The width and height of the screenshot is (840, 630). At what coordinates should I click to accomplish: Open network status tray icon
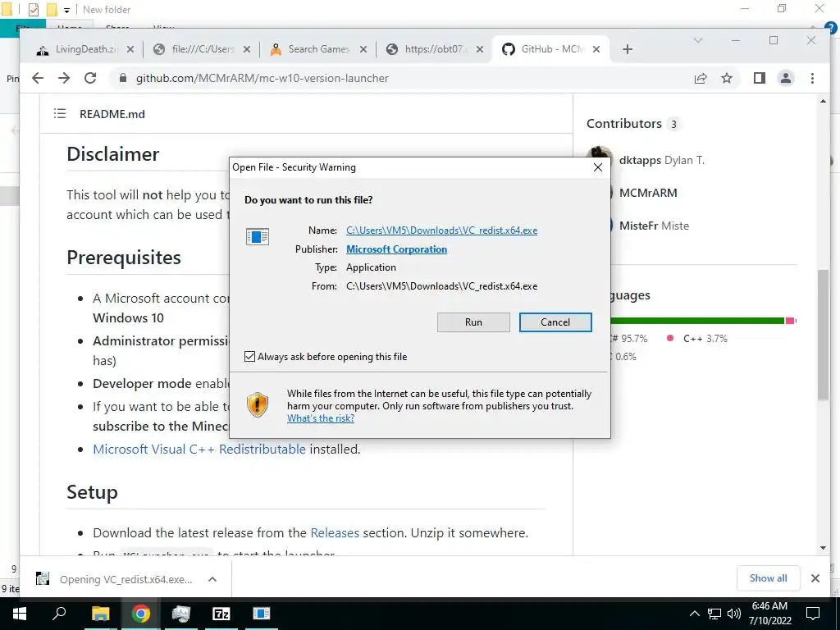pos(714,614)
